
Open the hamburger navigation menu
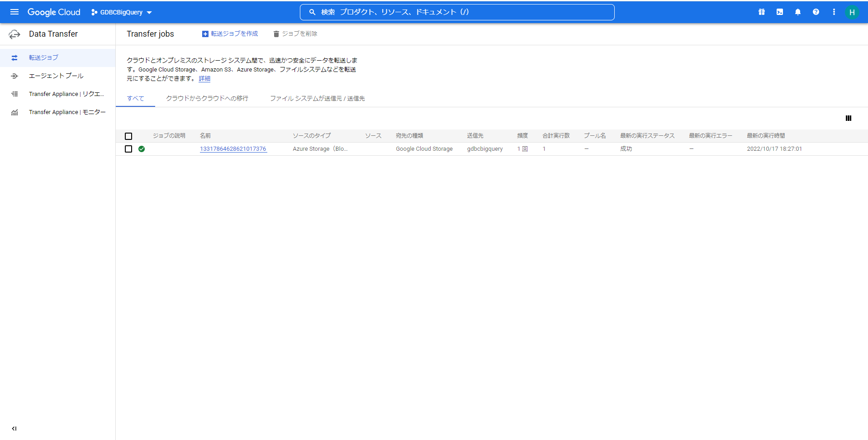pyautogui.click(x=14, y=12)
